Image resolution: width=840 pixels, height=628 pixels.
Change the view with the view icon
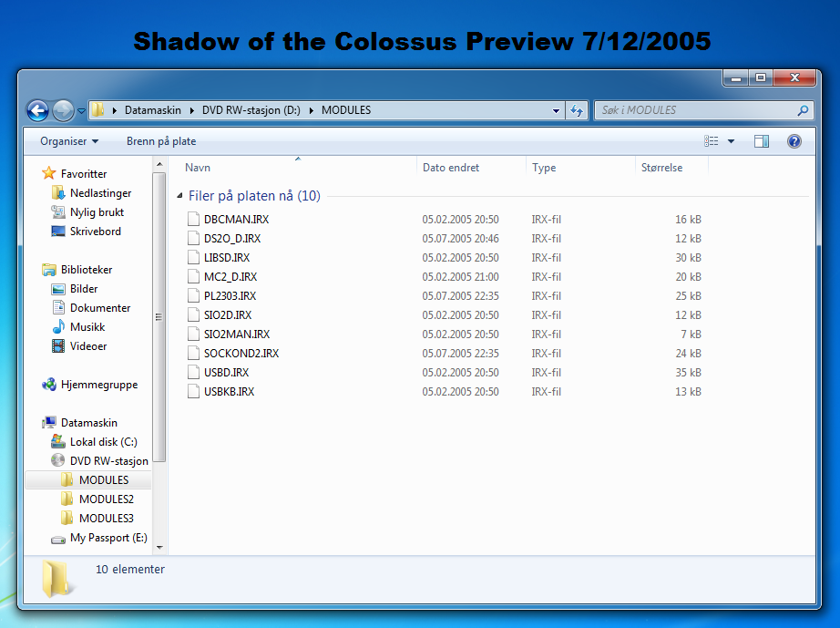pos(712,141)
